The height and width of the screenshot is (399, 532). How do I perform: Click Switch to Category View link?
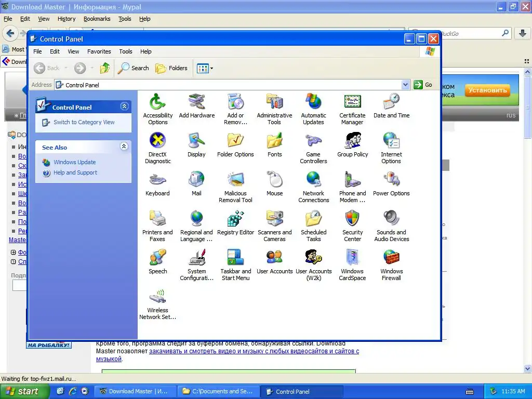pyautogui.click(x=84, y=122)
